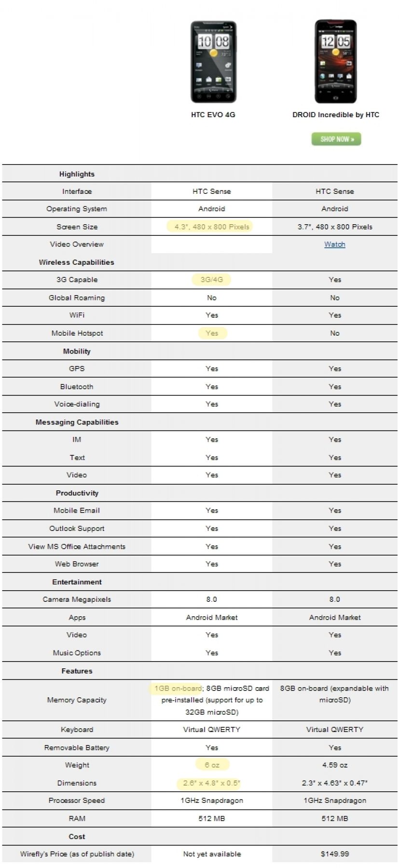
Task: Click the Not yet available price text
Action: pos(211,854)
